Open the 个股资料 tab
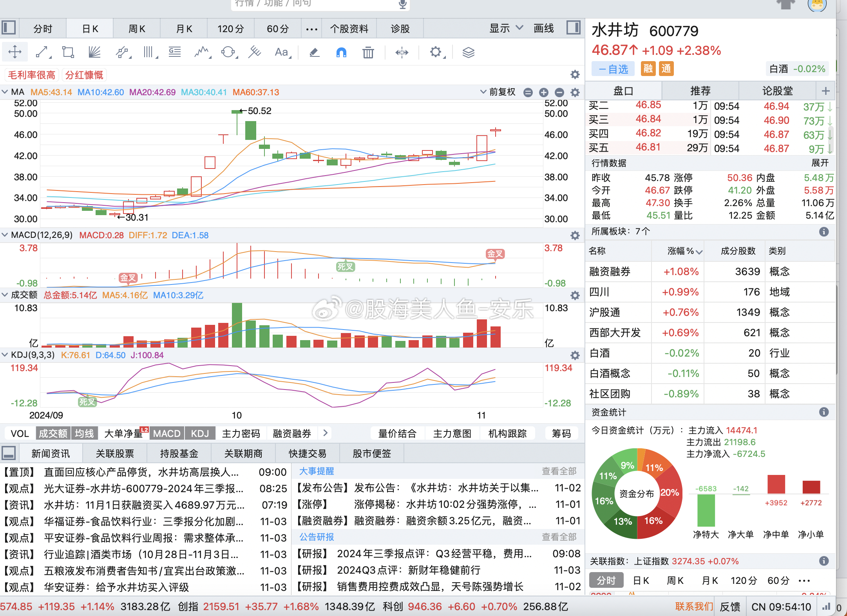Image resolution: width=847 pixels, height=616 pixels. click(x=349, y=29)
